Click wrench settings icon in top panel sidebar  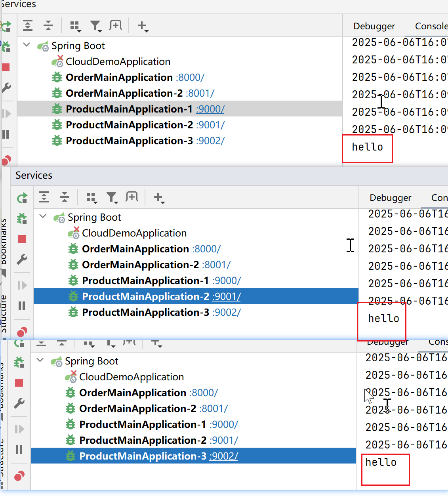6,88
